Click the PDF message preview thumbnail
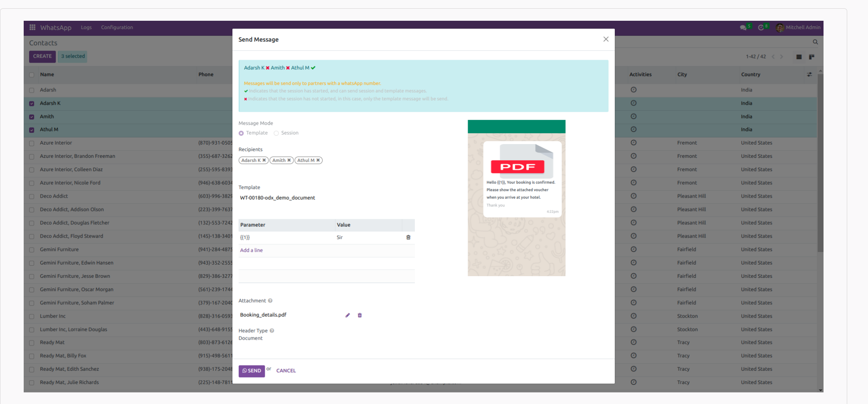Viewport: 868px width, 404px height. 522,162
